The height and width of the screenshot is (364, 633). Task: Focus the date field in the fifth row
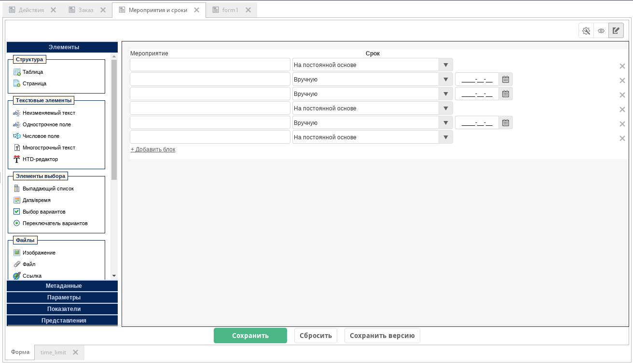[477, 123]
